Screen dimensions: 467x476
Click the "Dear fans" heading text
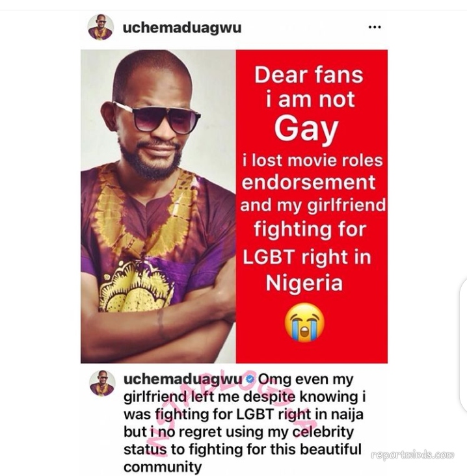(x=309, y=75)
